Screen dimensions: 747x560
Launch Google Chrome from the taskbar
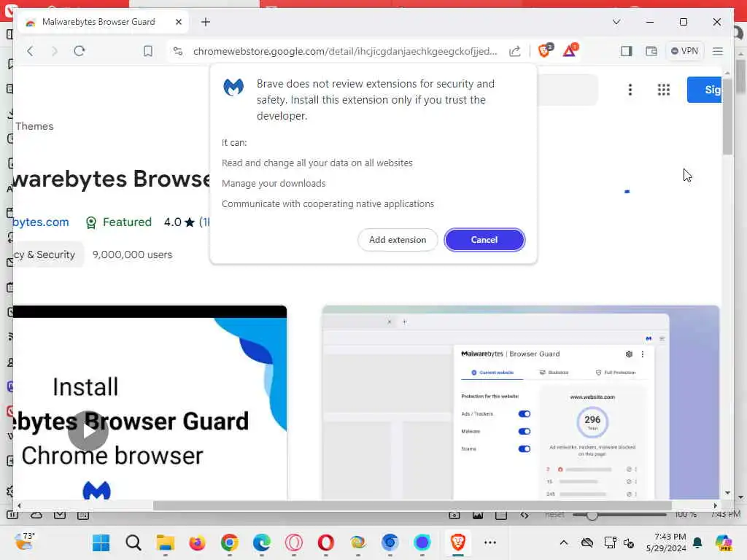tap(230, 542)
